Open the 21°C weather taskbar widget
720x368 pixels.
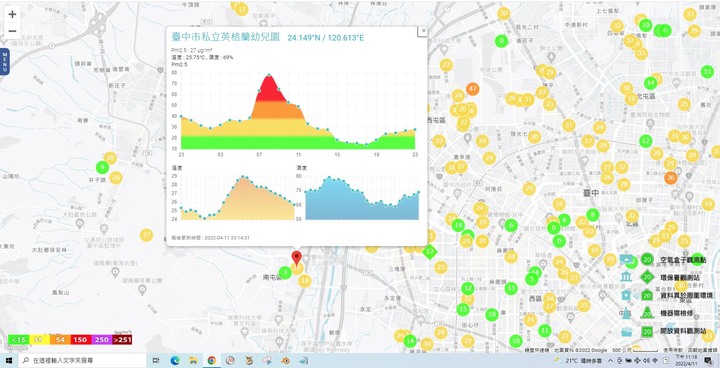[x=579, y=361]
